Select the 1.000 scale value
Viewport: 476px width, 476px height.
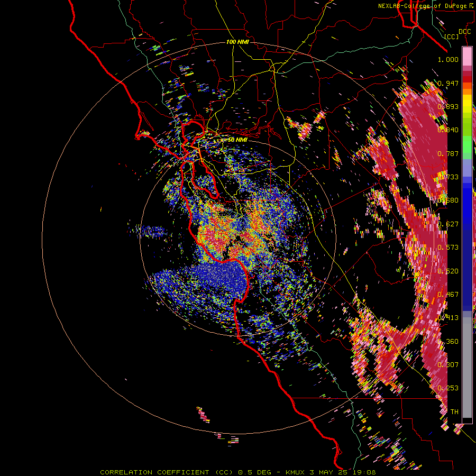coord(448,59)
